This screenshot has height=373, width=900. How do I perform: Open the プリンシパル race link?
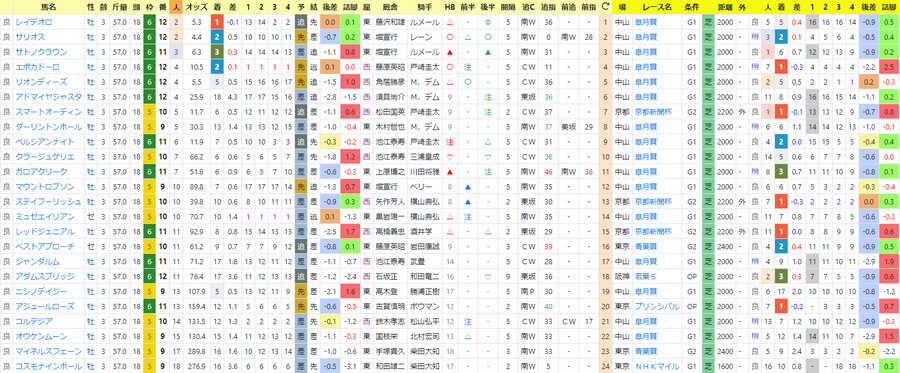coord(657,306)
